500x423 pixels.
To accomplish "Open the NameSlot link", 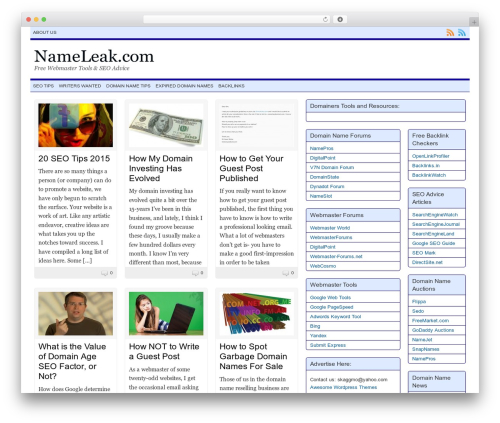I will tap(321, 196).
